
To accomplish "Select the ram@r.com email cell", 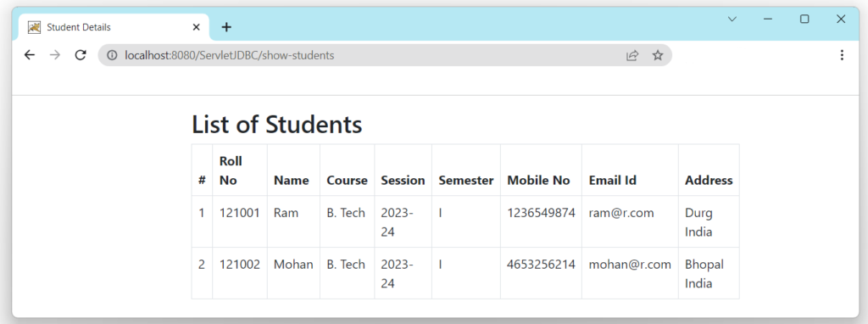I will 630,221.
